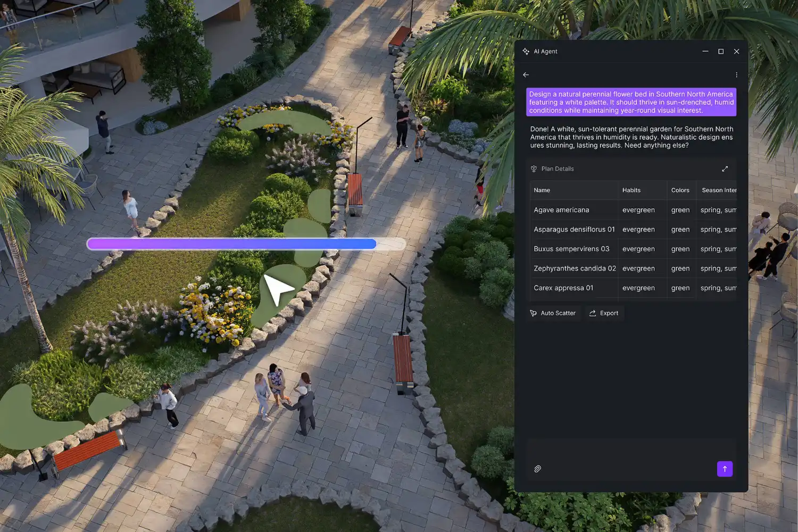Screen dimensions: 798x532
Task: Click the AI Agent sparkles logo
Action: point(526,51)
